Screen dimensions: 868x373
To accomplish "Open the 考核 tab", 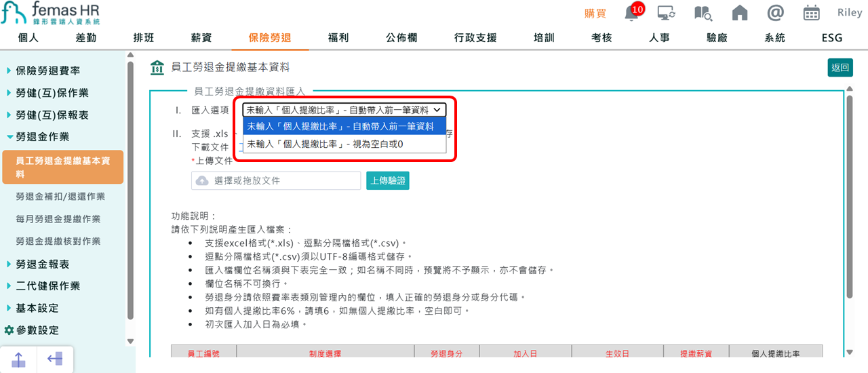I will pos(601,38).
